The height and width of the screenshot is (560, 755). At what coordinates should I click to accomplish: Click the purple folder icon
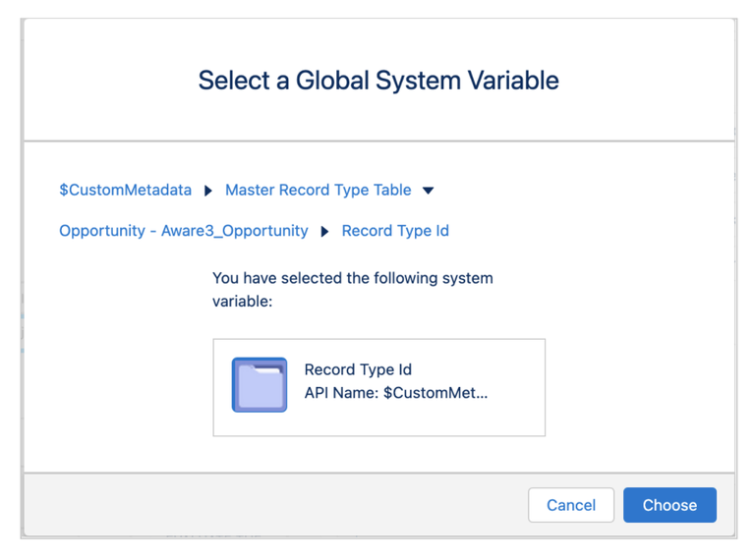click(x=260, y=384)
